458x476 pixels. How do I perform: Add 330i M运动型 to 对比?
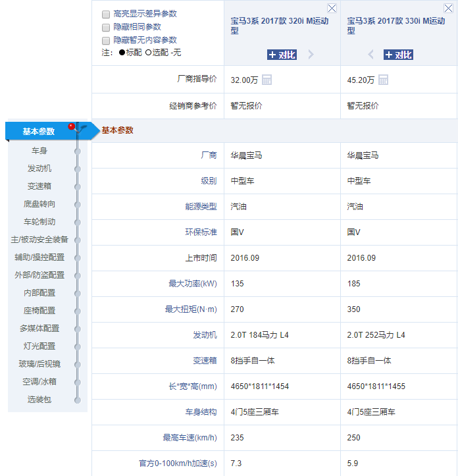click(398, 55)
